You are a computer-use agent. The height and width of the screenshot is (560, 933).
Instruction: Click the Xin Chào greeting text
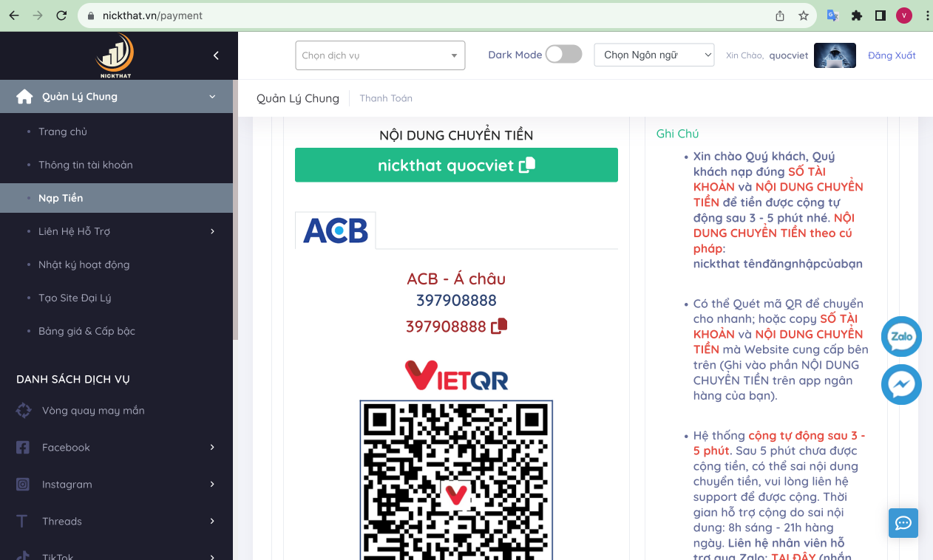(x=744, y=55)
